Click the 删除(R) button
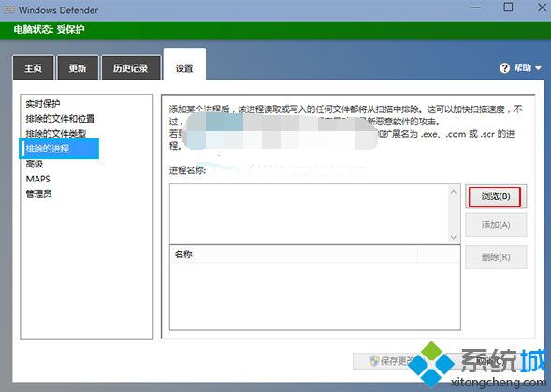The image size is (551, 392). tap(496, 257)
